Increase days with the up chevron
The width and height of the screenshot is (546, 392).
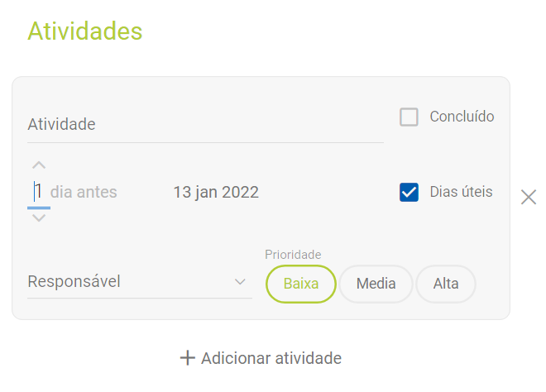click(39, 165)
